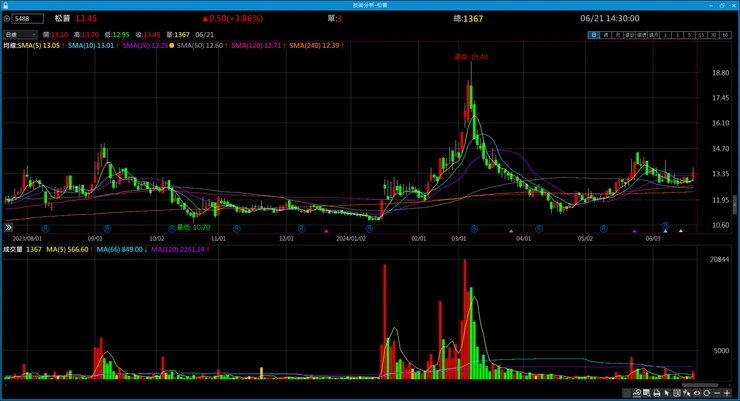The height and width of the screenshot is (401, 740).
Task: Click the SMA(120) 12.71 legend label
Action: pos(256,46)
